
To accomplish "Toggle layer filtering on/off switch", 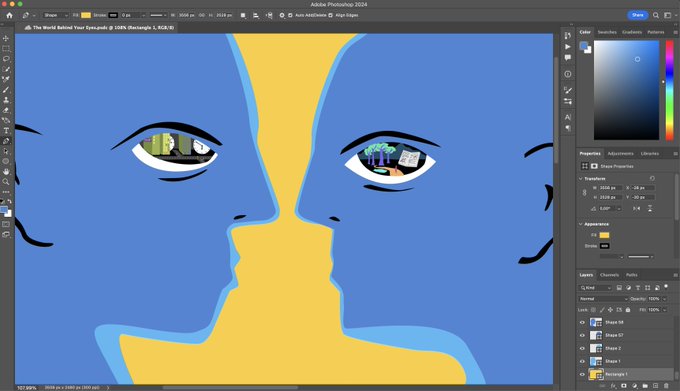I will tap(666, 287).
